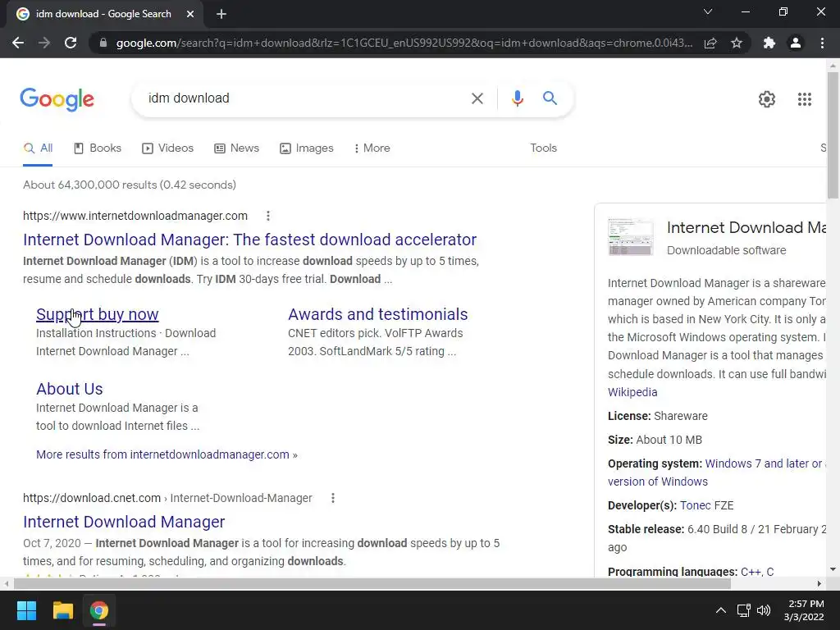Open a new browser tab
This screenshot has height=630, width=840.
(x=221, y=14)
